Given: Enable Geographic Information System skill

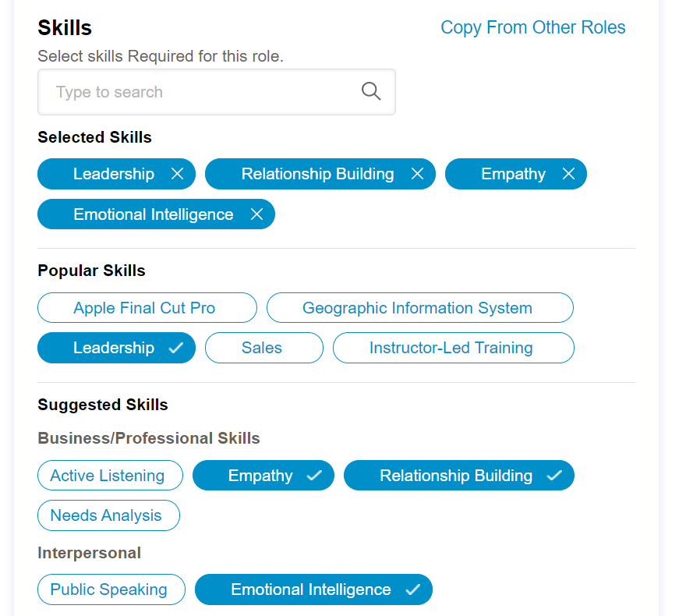Looking at the screenshot, I should pyautogui.click(x=420, y=307).
